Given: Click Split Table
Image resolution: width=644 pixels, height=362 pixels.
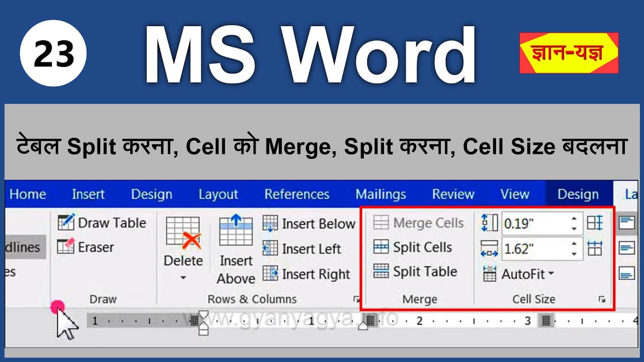Looking at the screenshot, I should point(415,271).
